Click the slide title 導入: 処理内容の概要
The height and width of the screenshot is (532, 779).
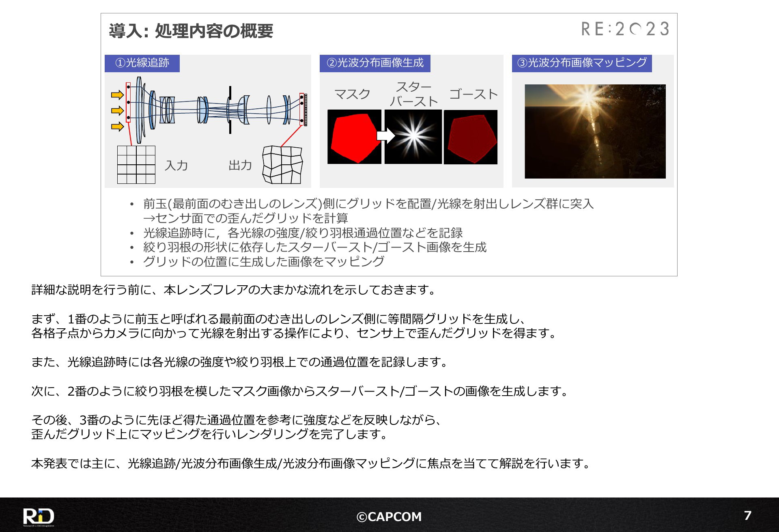click(x=191, y=31)
